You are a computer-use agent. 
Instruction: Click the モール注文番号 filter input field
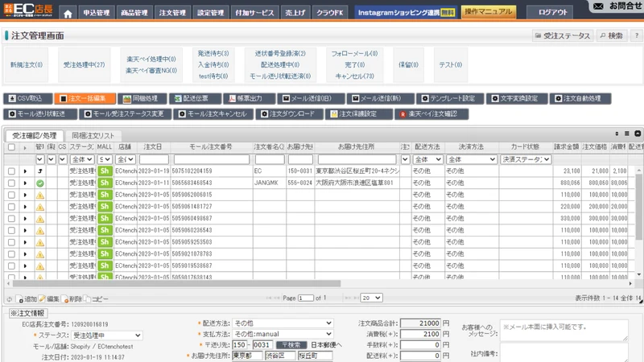212,159
